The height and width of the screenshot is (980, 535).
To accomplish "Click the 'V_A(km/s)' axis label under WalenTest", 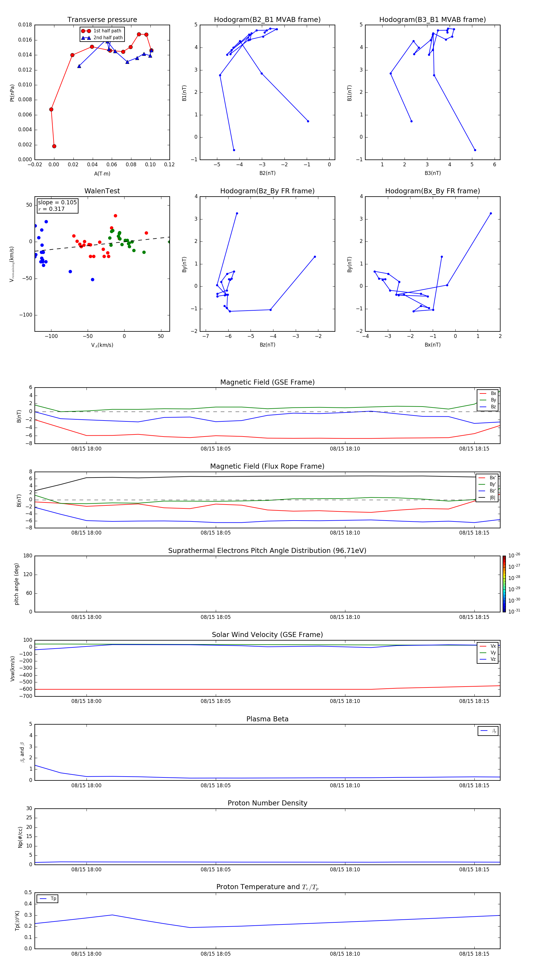I will click(102, 345).
